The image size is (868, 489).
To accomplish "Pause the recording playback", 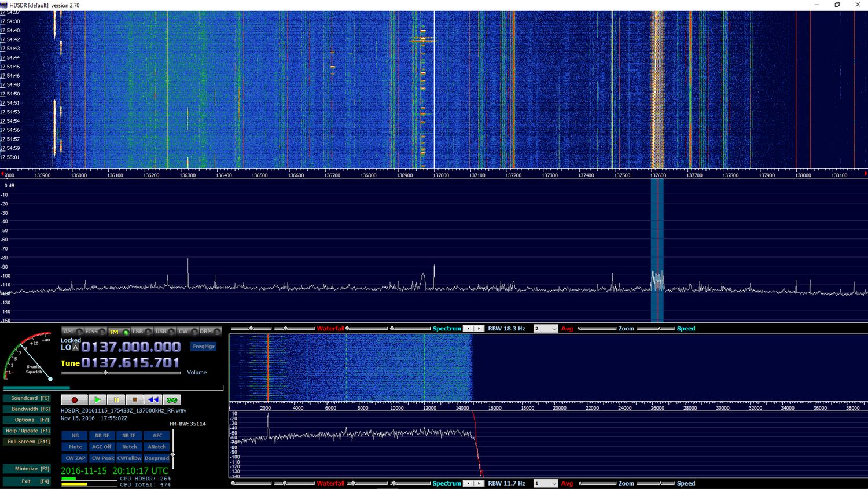I will point(116,400).
